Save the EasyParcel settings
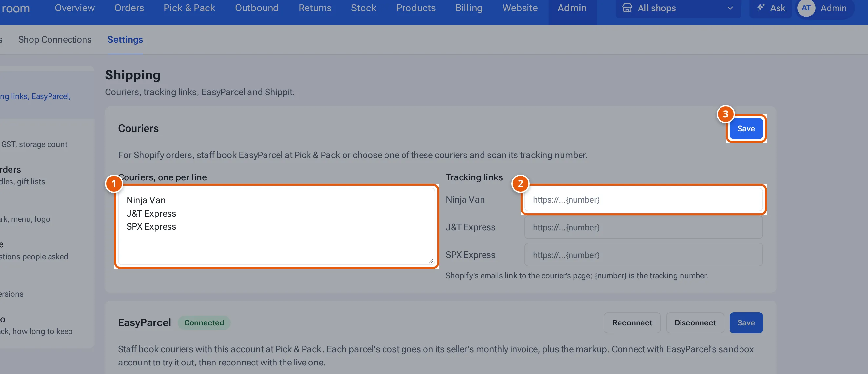This screenshot has height=374, width=868. click(746, 323)
